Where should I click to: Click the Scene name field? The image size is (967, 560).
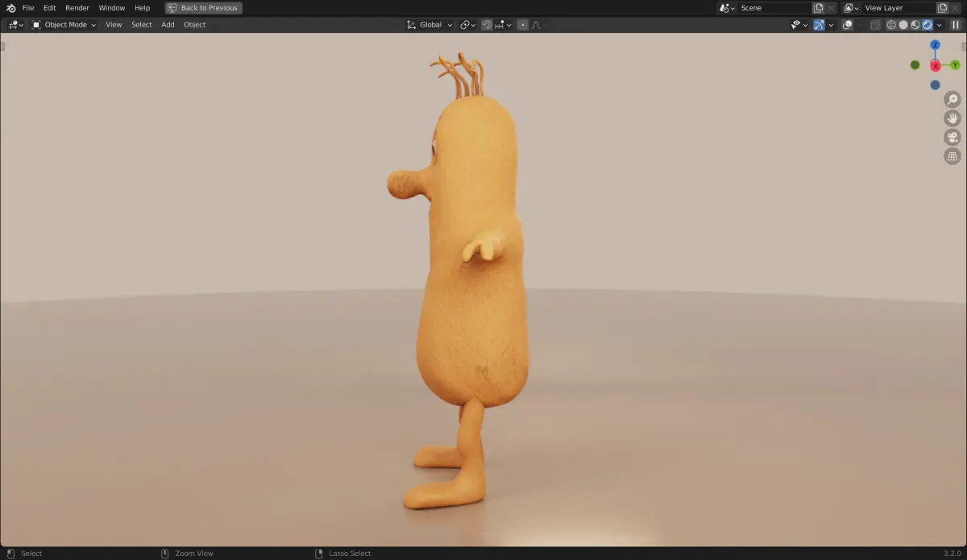pyautogui.click(x=774, y=8)
